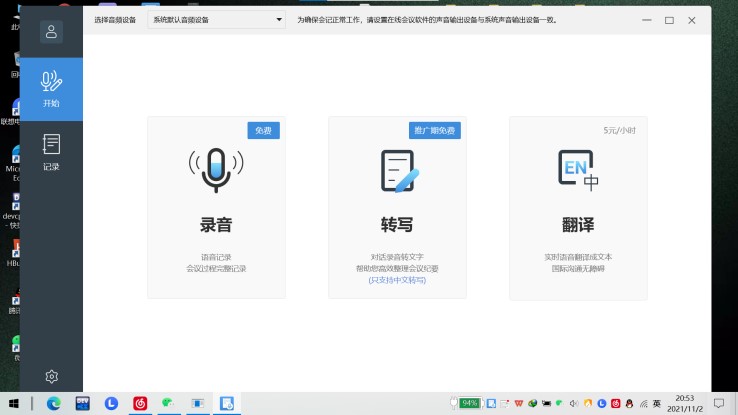Click the 94% battery indicator
The width and height of the screenshot is (738, 415).
(470, 403)
